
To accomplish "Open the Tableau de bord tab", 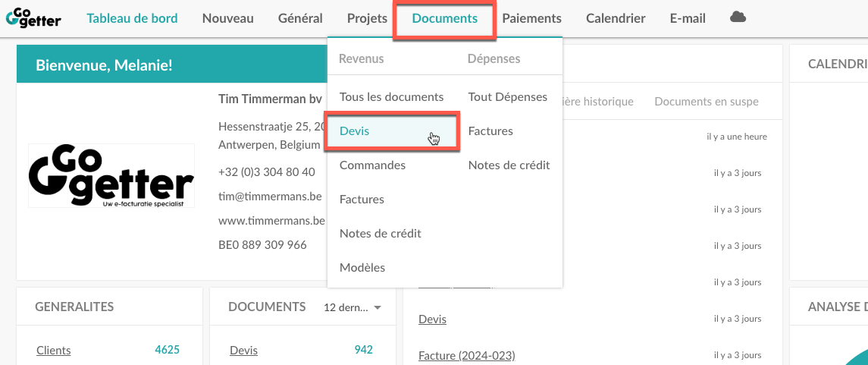I will click(133, 18).
